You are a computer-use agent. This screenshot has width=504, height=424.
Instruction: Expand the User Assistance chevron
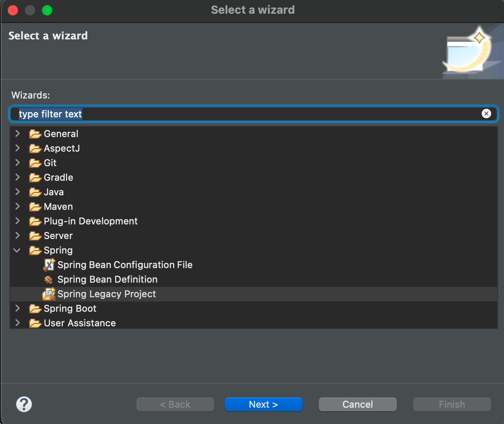(x=17, y=323)
